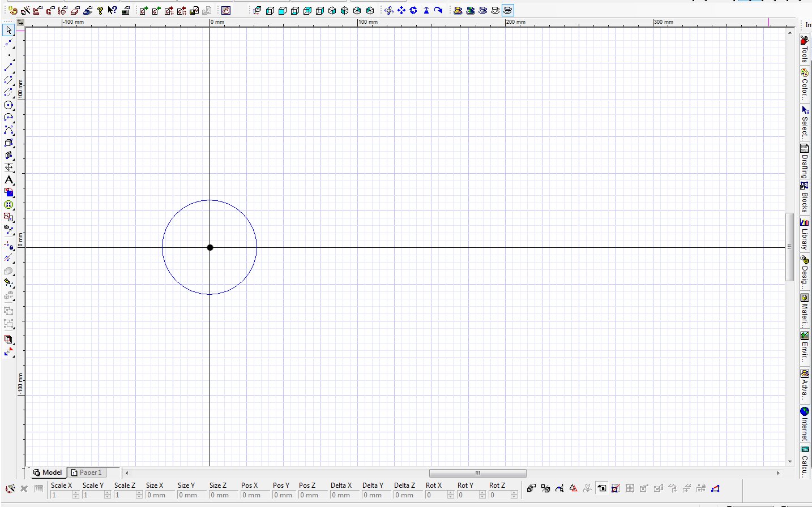The image size is (812, 507).
Task: Click the Rot Y spinner arrows
Action: coord(482,495)
